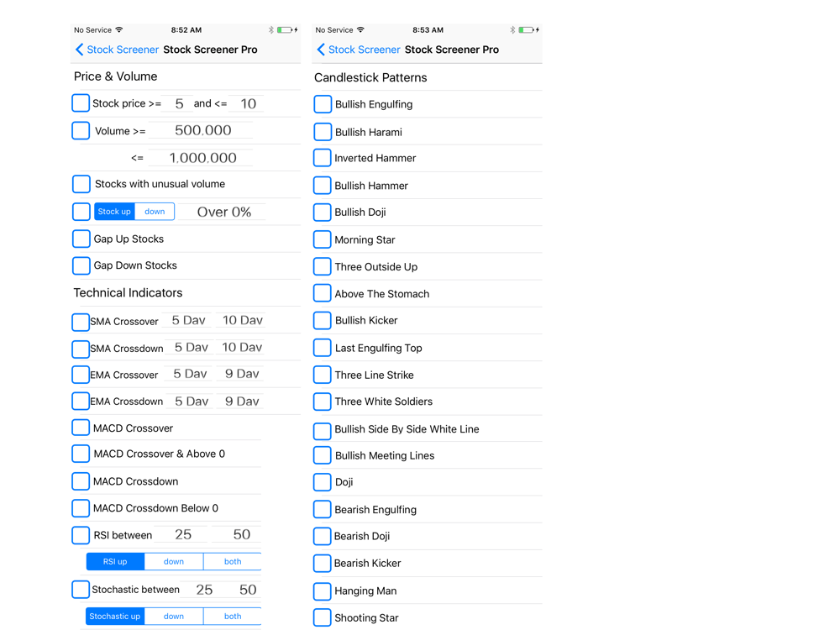Viewport: 840px width, 630px height.
Task: Check Shooting Star pattern
Action: coord(322,617)
